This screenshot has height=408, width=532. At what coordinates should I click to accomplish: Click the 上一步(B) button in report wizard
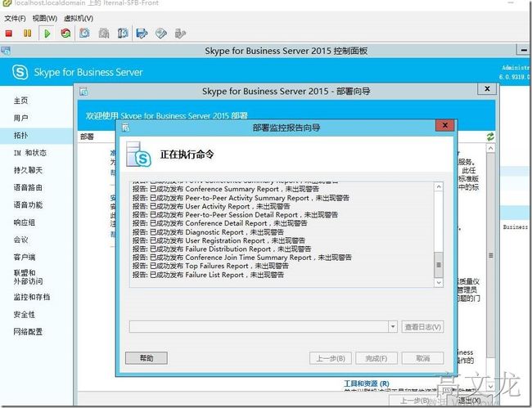click(x=331, y=358)
